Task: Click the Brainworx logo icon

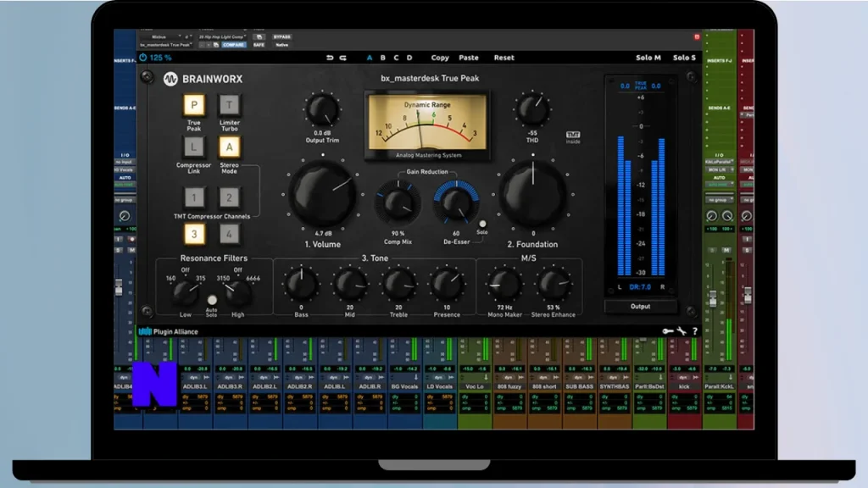Action: (x=170, y=79)
